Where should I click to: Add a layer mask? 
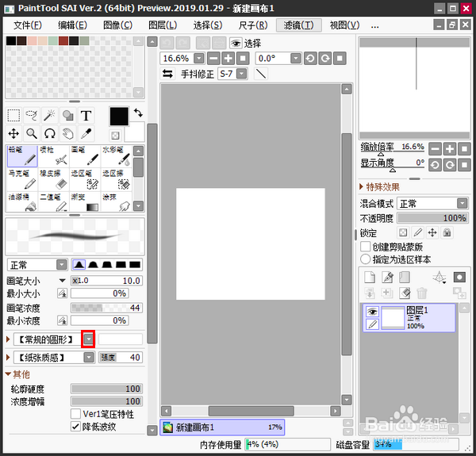coord(459,277)
